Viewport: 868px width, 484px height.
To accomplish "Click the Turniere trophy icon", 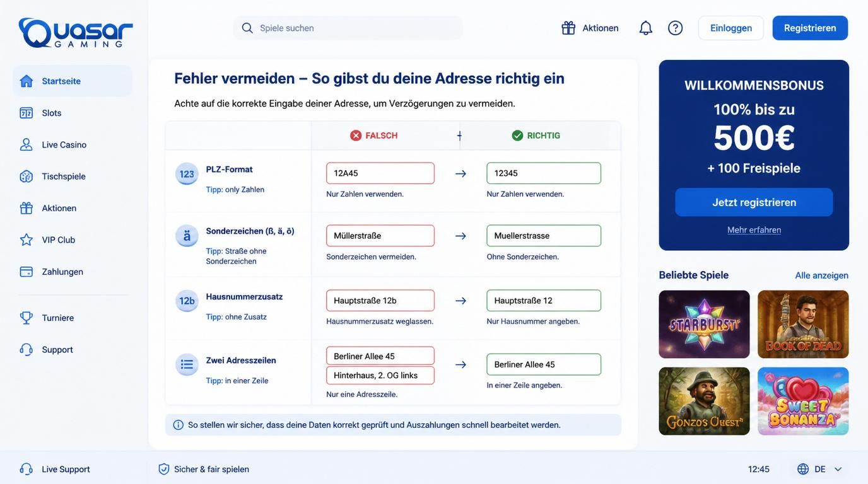I will point(26,318).
